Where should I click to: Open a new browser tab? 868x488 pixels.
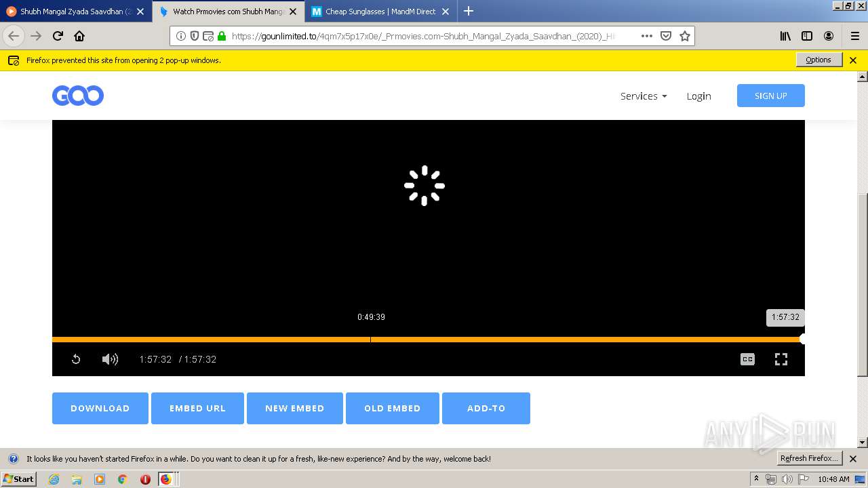point(469,11)
